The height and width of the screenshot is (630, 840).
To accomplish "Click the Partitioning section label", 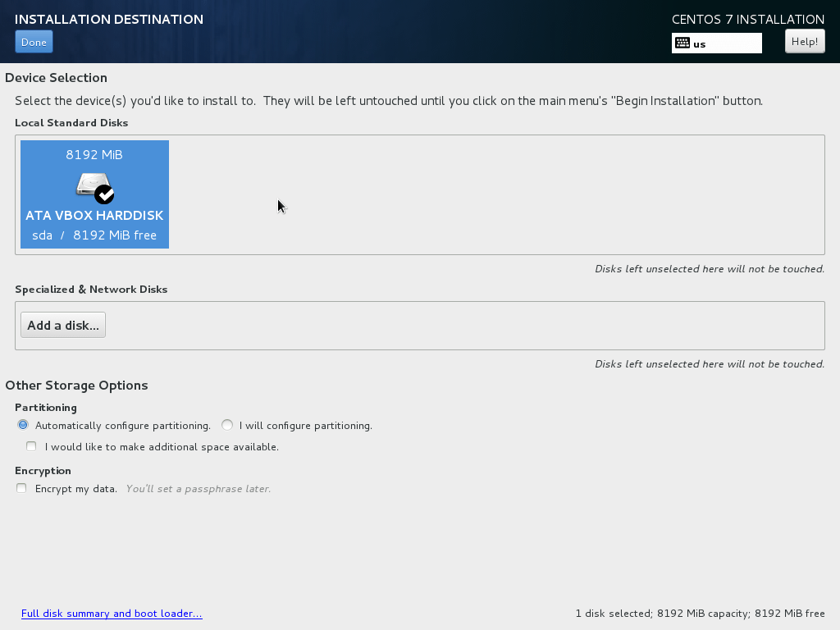I will 46,408.
